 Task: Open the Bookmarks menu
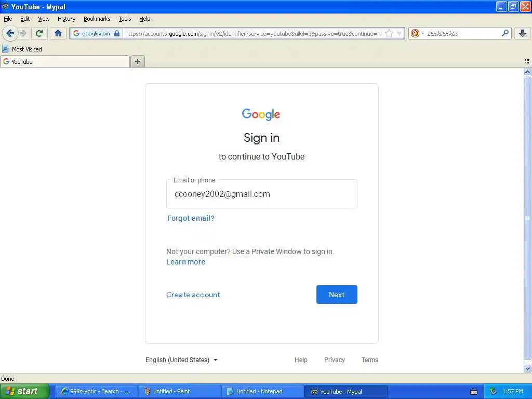pos(97,19)
